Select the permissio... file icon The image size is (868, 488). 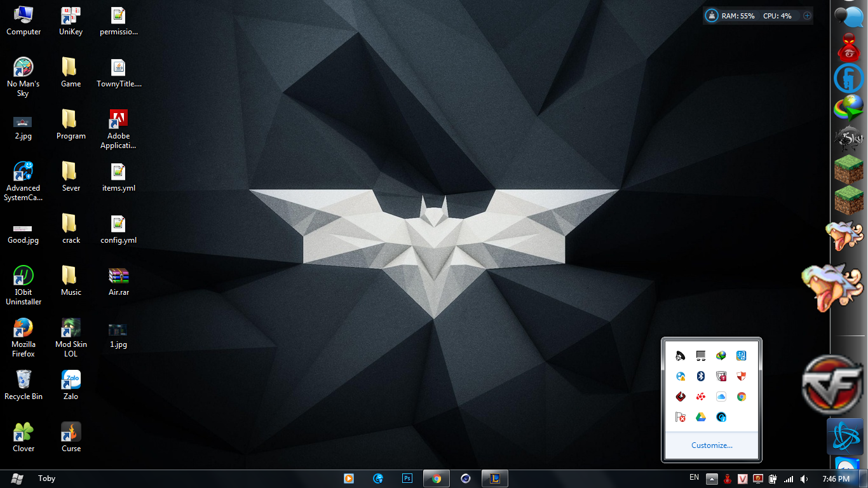pos(118,20)
